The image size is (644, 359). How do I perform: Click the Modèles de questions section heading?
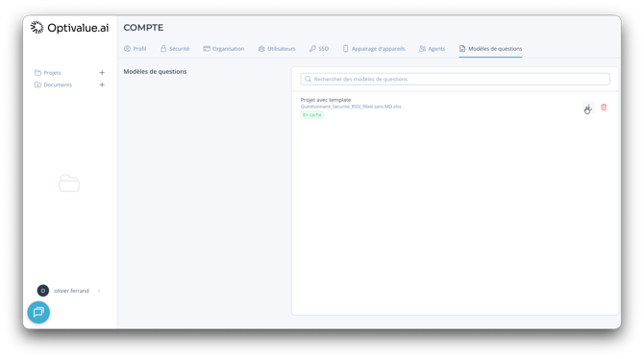[156, 71]
